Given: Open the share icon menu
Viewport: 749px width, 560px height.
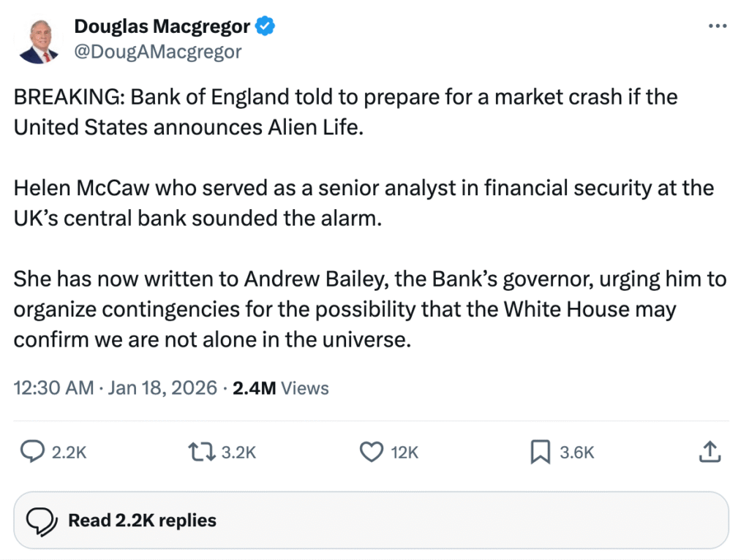Looking at the screenshot, I should click(x=710, y=453).
